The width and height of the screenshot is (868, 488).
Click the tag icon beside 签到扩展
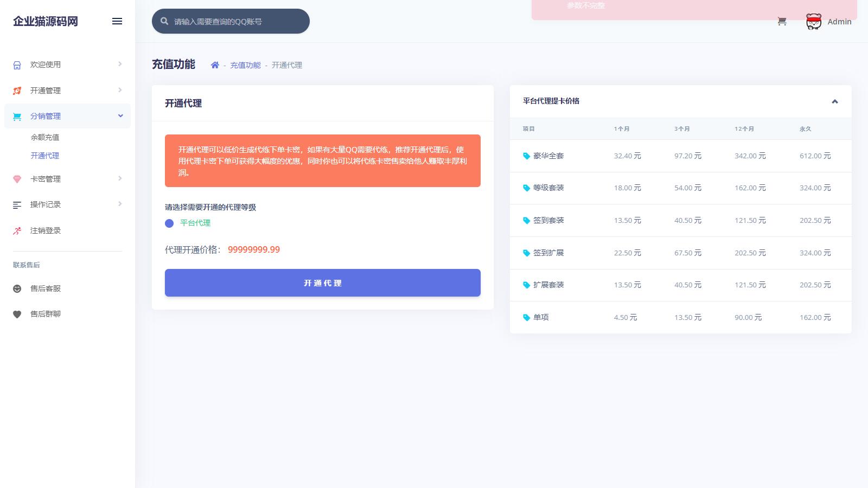[x=526, y=253]
